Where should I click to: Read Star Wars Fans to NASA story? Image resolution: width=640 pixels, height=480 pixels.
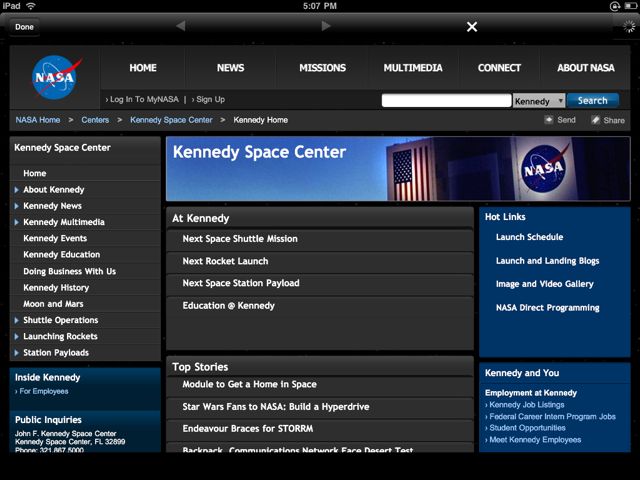tap(276, 407)
